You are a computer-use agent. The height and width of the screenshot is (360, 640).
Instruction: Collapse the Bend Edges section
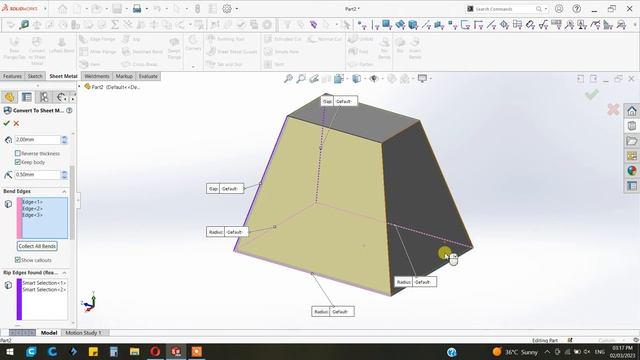pos(64,191)
